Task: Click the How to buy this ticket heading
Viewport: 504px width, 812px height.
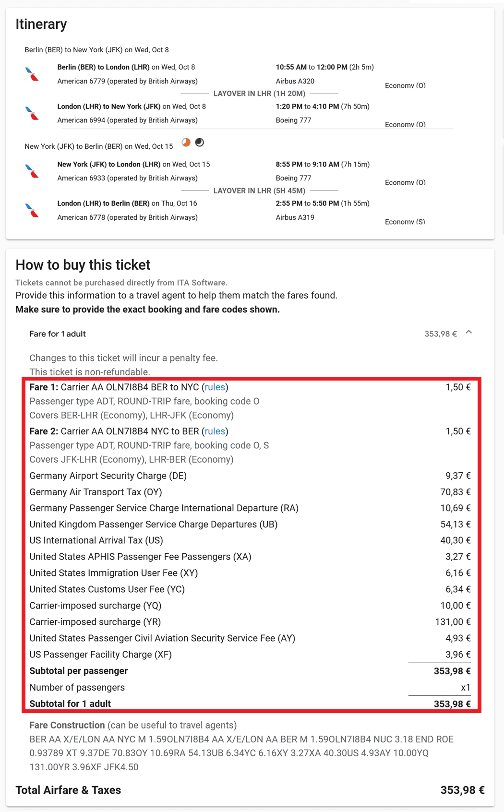Action: coord(83,265)
